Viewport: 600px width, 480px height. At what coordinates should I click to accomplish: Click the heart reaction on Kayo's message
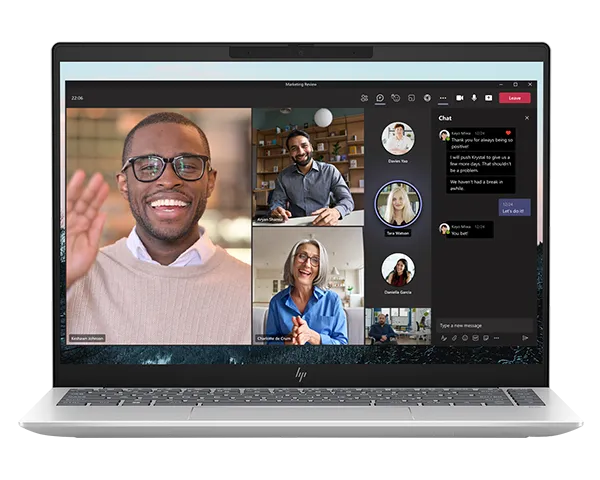coord(508,133)
